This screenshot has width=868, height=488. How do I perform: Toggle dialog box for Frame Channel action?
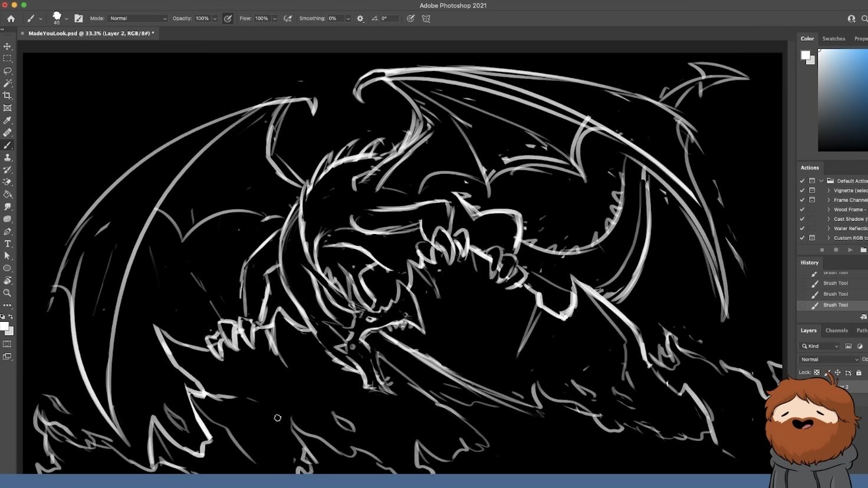(x=812, y=200)
